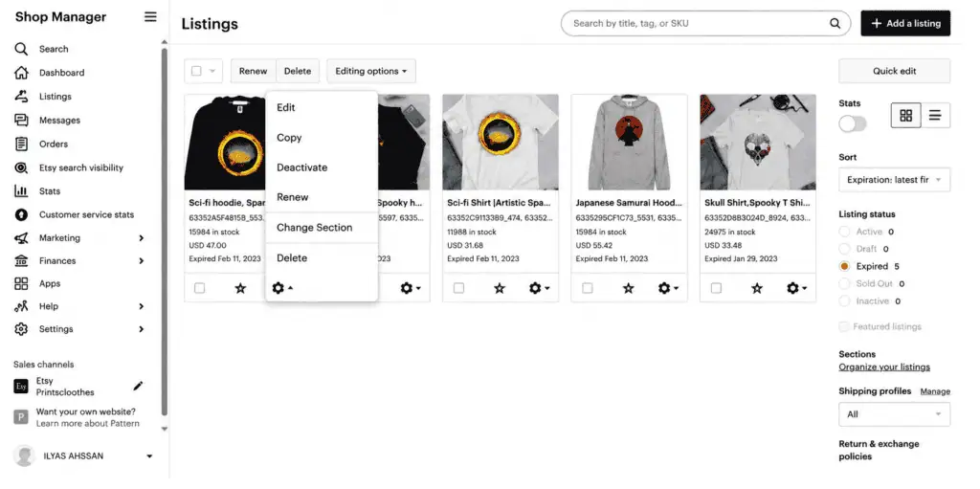980x489 pixels.
Task: Switch to list view icon
Action: point(935,116)
